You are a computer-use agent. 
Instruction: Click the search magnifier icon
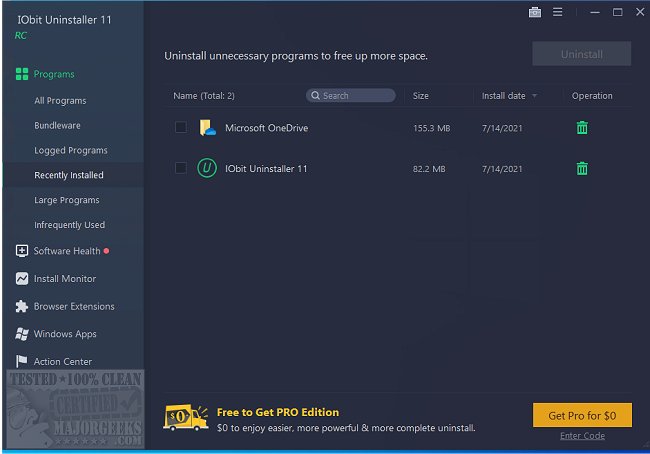click(x=315, y=95)
